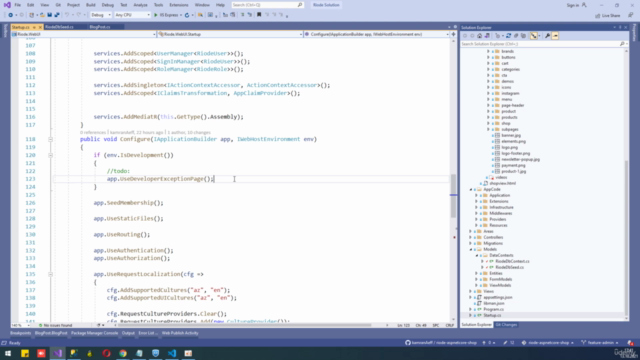Toggle Preview Selected Items in Solution Explorer
The image size is (640, 360).
555,36
